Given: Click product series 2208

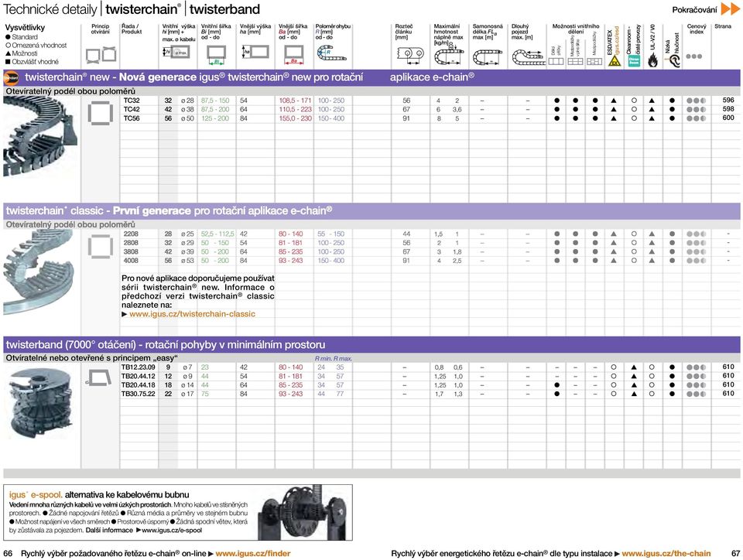Looking at the screenshot, I should (x=131, y=234).
